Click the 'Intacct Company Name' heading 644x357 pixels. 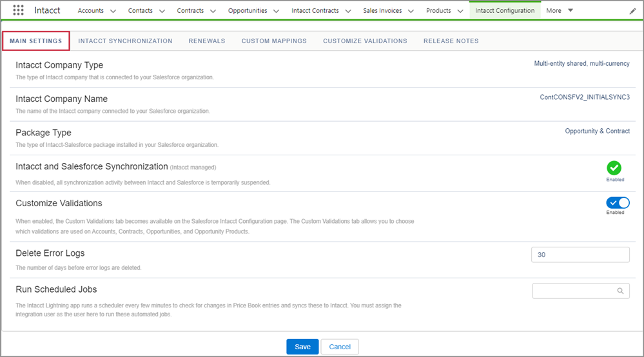pyautogui.click(x=62, y=99)
